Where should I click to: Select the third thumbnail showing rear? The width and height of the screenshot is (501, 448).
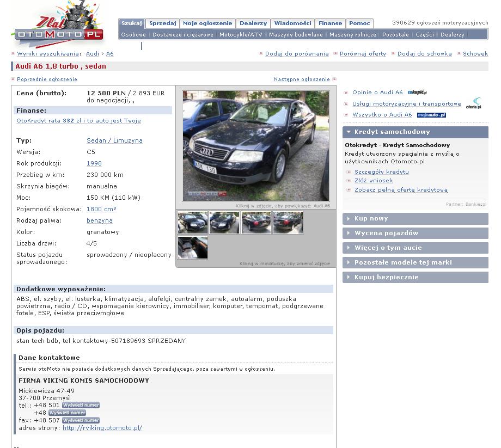tap(256, 223)
